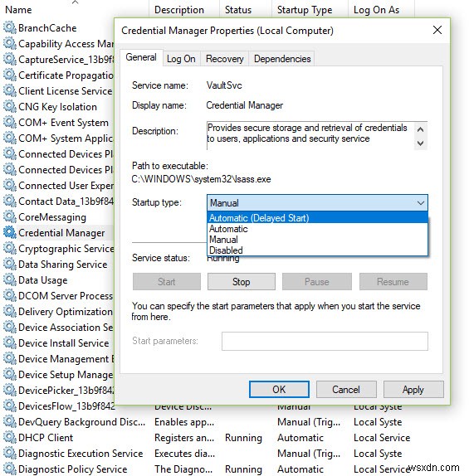
Task: Click the Device Setup Manager gear icon
Action: [10, 375]
